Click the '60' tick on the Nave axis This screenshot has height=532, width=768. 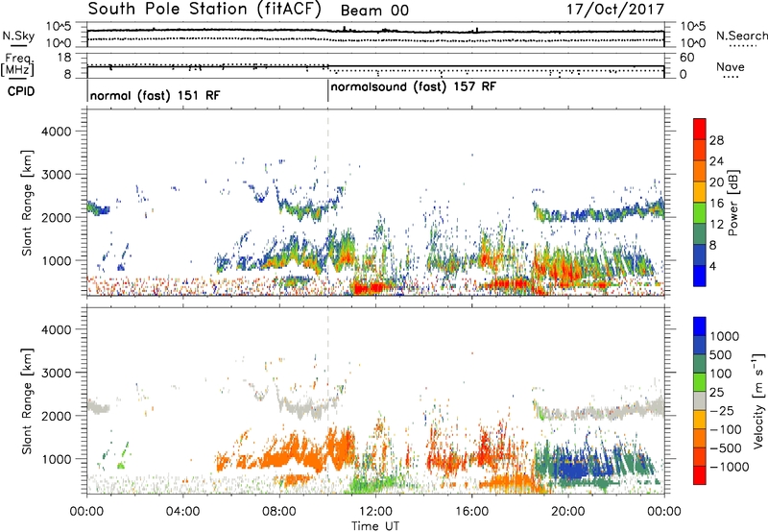tap(686, 58)
